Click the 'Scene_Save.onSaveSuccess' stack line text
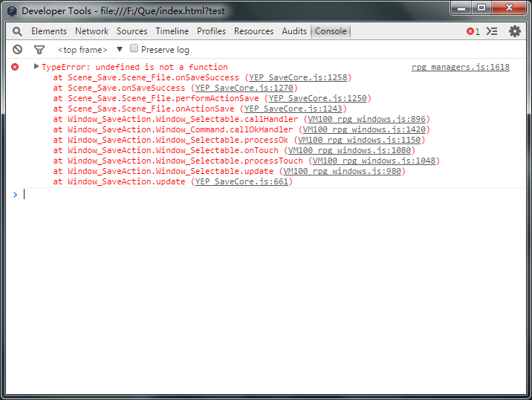This screenshot has width=532, height=400. coord(126,88)
